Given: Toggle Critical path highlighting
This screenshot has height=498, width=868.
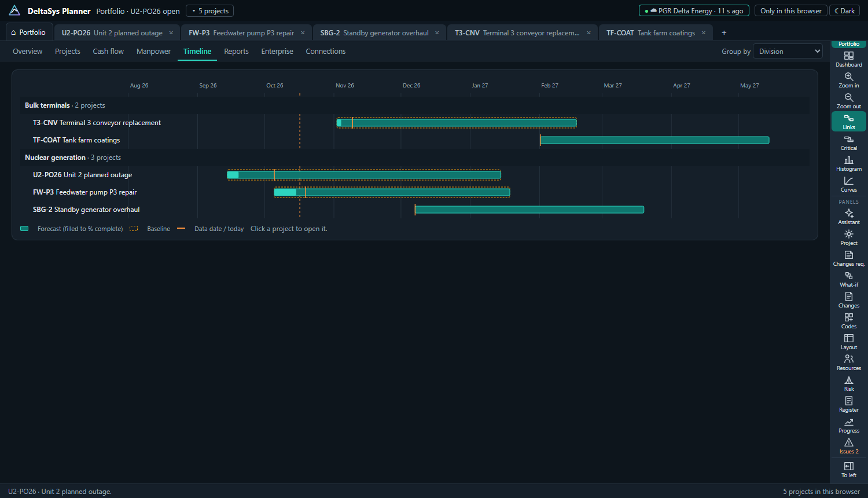Looking at the screenshot, I should tap(849, 142).
